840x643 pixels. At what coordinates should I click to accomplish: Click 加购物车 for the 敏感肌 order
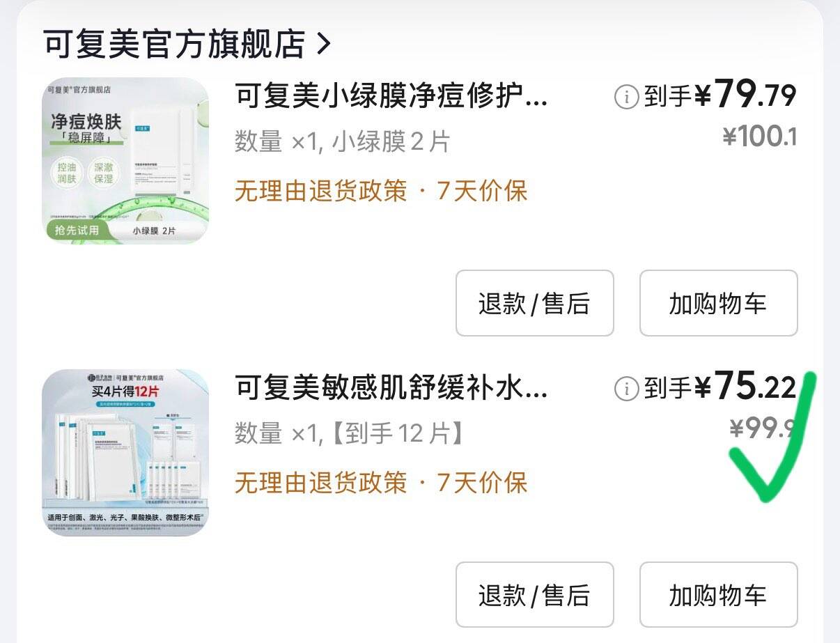718,594
